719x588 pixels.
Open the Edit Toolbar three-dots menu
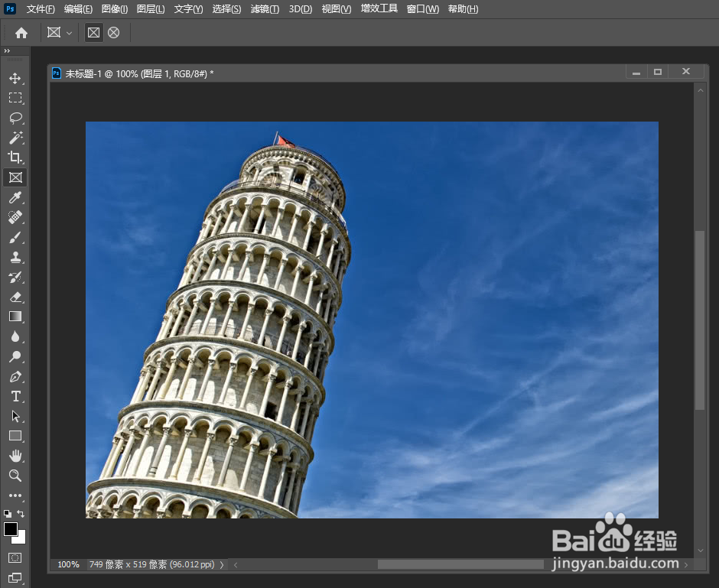coord(15,495)
